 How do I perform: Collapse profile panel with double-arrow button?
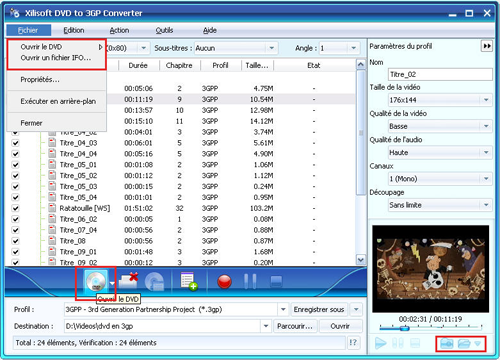(487, 46)
